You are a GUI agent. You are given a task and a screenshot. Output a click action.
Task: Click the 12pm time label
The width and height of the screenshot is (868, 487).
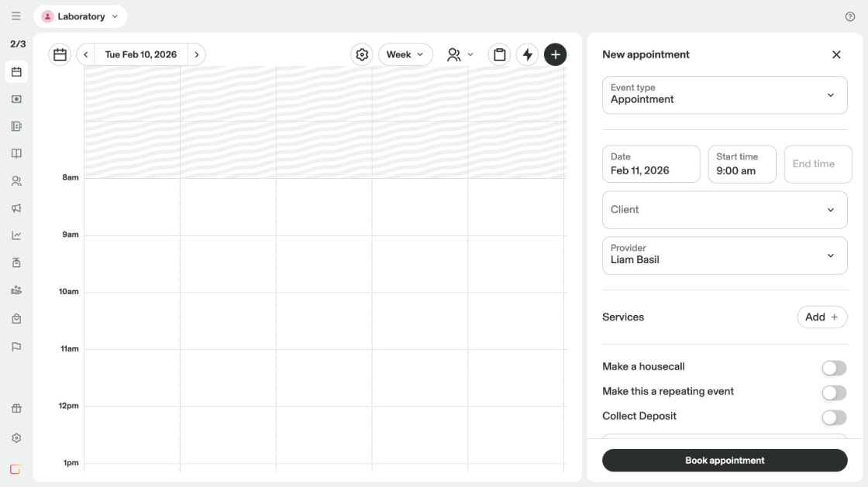(69, 406)
